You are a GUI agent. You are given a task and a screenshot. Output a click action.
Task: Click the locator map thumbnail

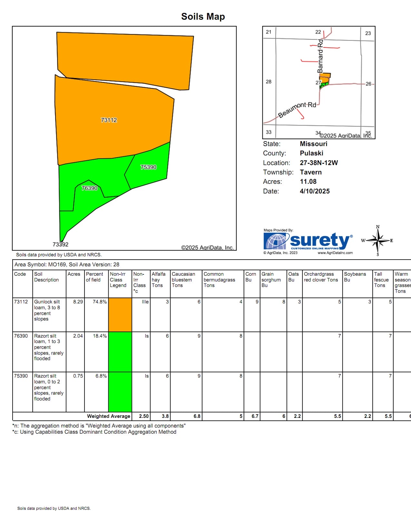(319, 83)
